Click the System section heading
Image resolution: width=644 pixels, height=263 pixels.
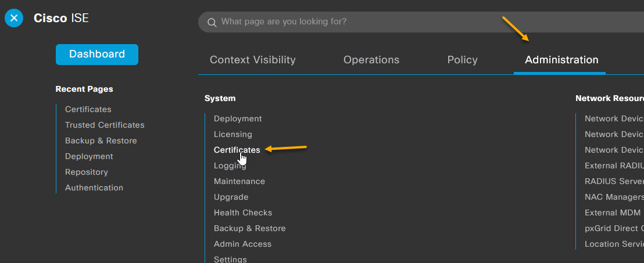[220, 99]
